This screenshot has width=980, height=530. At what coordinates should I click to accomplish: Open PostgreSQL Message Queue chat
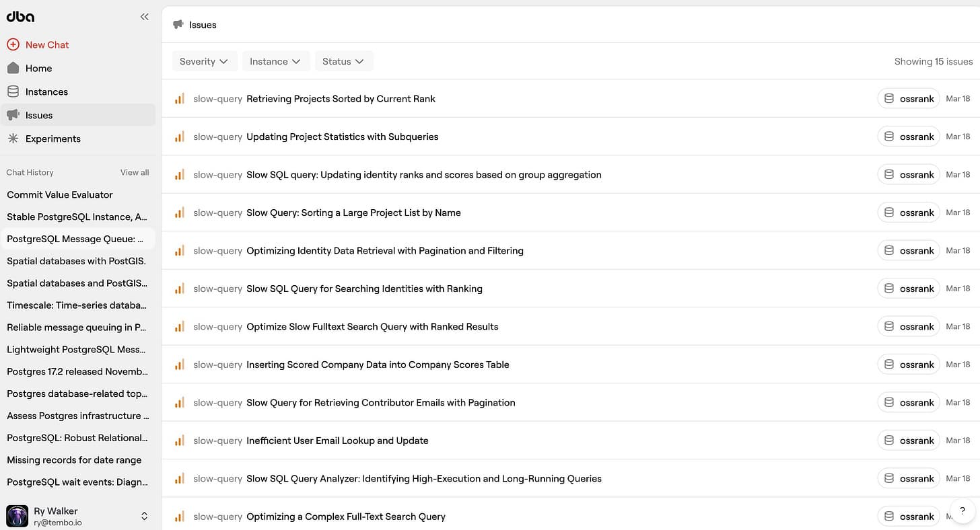click(78, 239)
